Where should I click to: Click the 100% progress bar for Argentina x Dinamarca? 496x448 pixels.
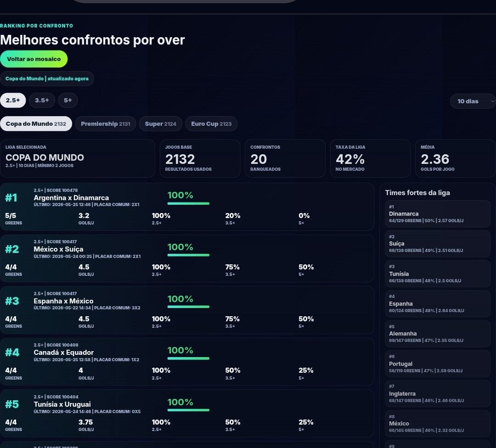pyautogui.click(x=189, y=204)
